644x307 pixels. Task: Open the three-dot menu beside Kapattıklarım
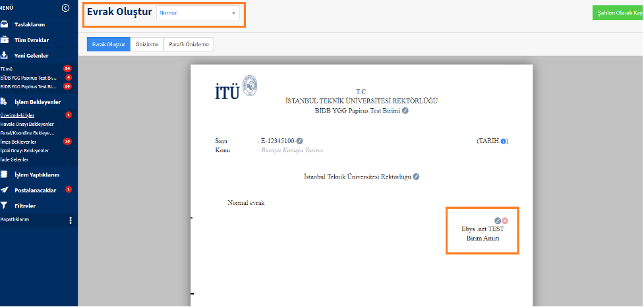click(x=71, y=221)
